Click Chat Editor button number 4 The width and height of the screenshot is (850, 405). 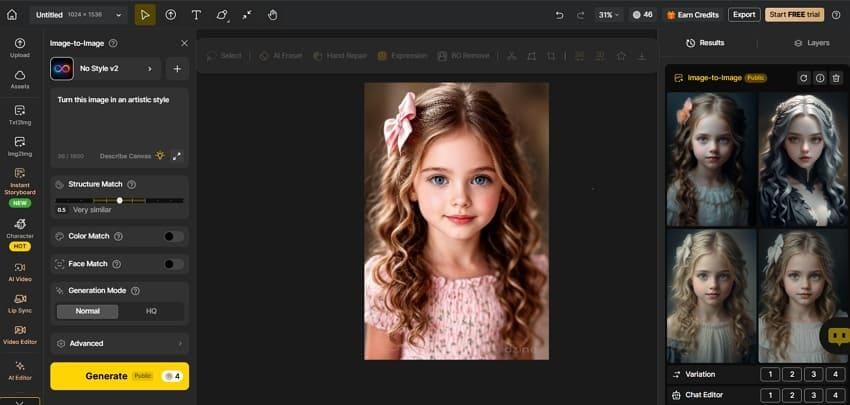coord(835,395)
